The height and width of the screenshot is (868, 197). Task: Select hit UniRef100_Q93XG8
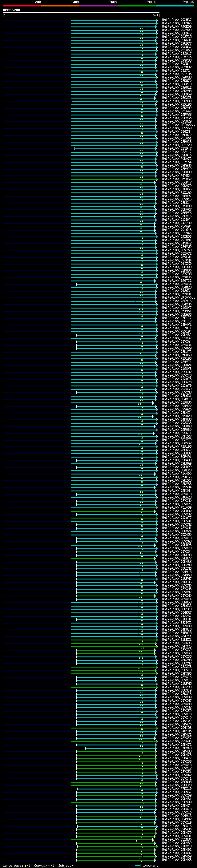pyautogui.click(x=177, y=422)
